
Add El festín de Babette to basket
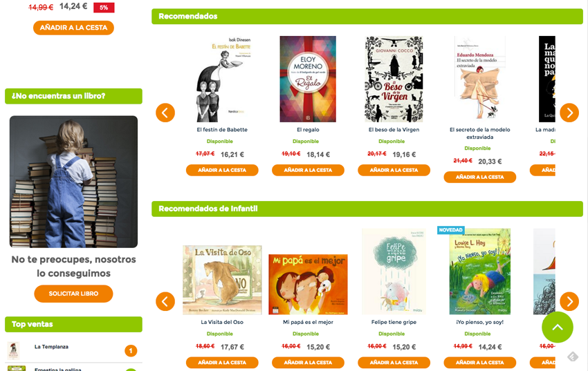click(x=222, y=170)
